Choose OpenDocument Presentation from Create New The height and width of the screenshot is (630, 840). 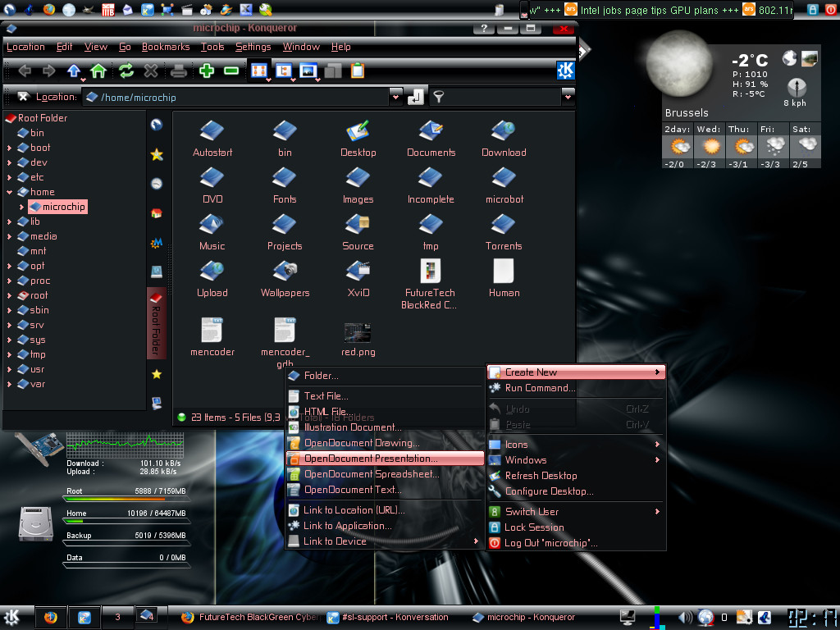tap(385, 459)
